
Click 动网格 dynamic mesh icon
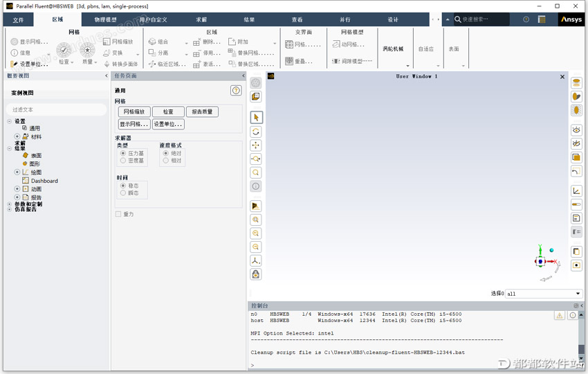(x=336, y=44)
